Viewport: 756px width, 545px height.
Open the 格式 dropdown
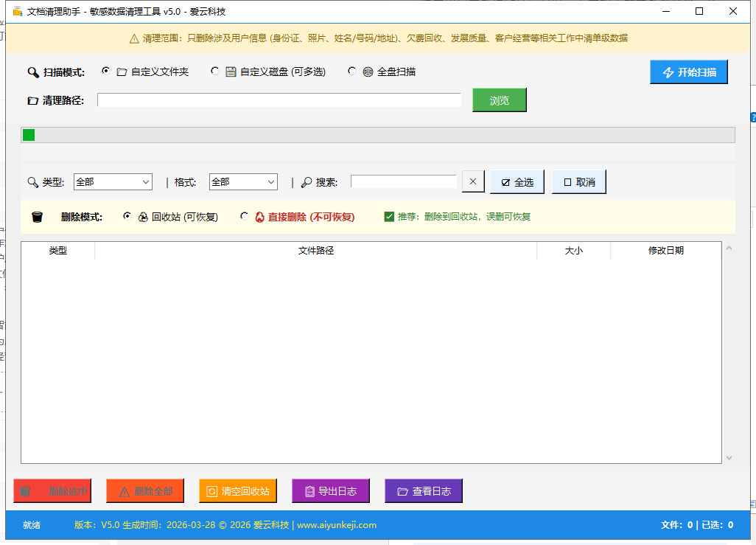[x=243, y=182]
